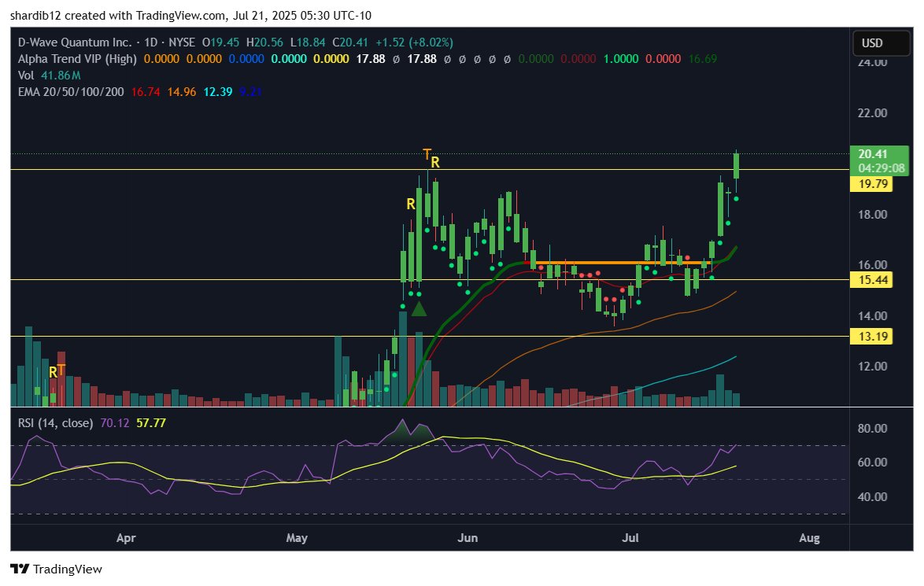This screenshot has height=586, width=924.
Task: Click the H20.56 high price value
Action: pyautogui.click(x=264, y=42)
